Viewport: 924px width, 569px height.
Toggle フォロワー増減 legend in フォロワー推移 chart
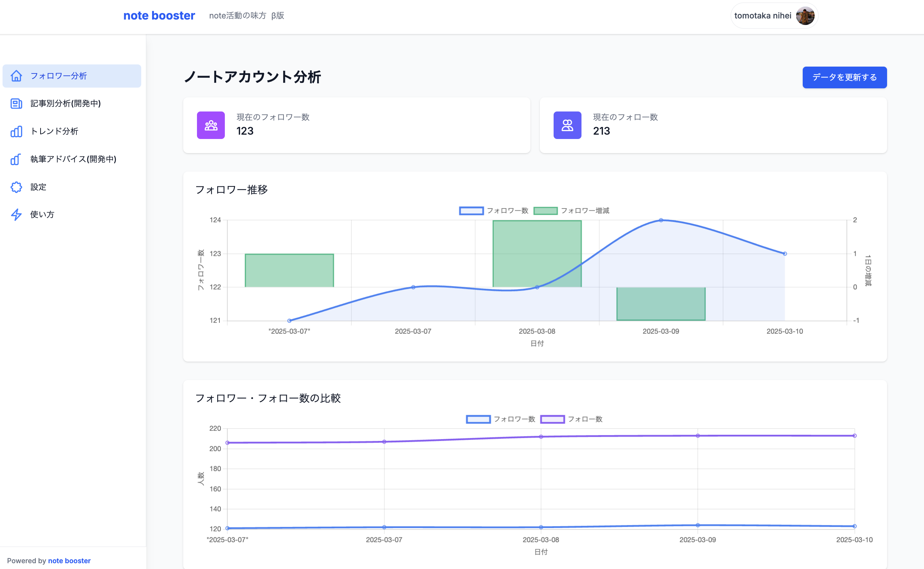point(571,211)
